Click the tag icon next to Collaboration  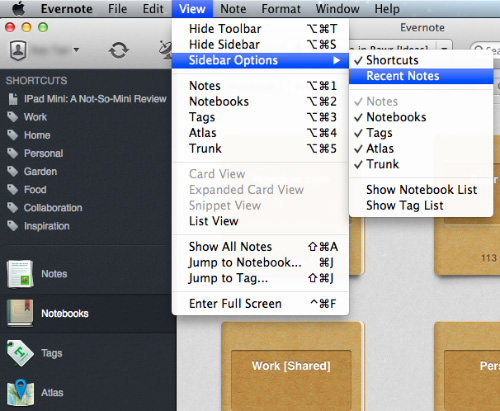click(x=13, y=208)
